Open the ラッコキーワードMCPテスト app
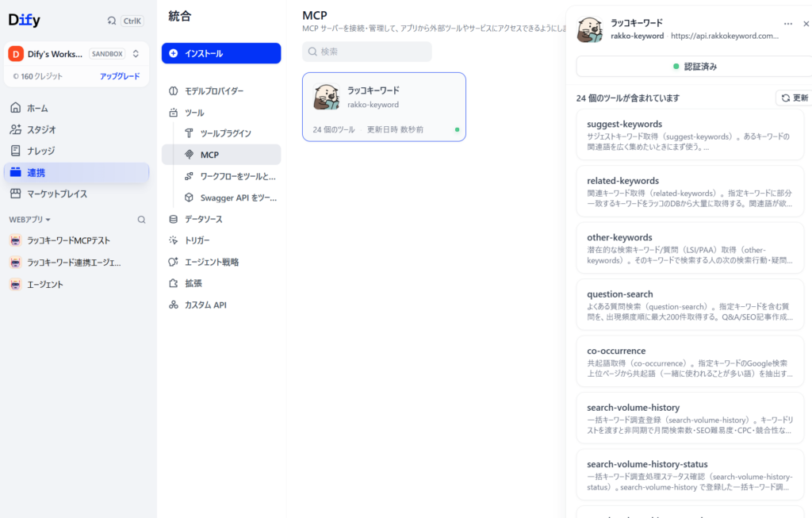 coord(77,240)
